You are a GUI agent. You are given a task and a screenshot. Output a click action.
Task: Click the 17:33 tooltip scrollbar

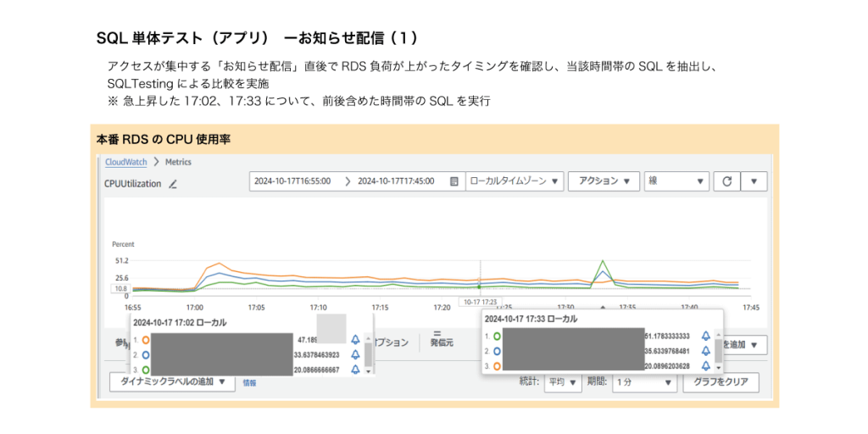pyautogui.click(x=719, y=350)
